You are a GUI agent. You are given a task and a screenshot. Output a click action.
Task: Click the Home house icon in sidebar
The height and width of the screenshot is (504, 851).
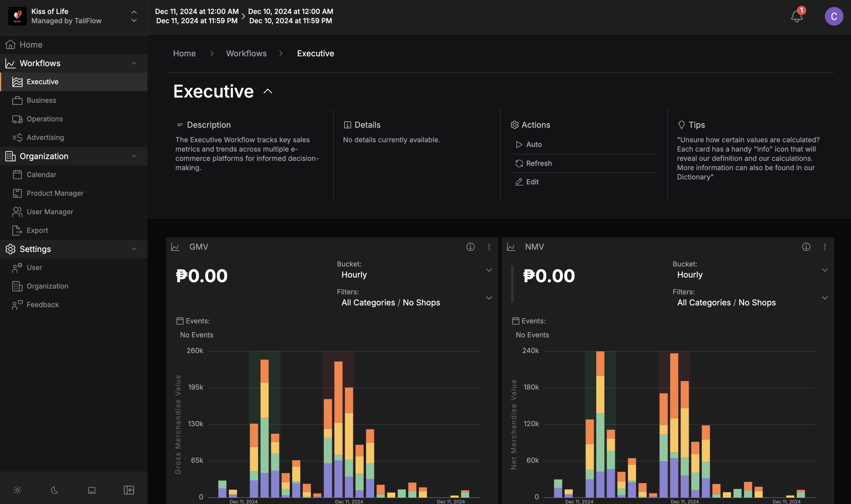tap(10, 44)
